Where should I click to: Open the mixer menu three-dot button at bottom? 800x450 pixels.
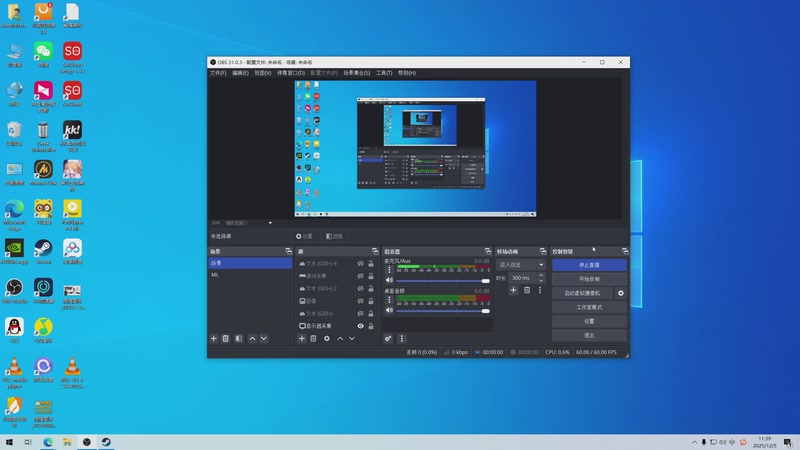coord(402,338)
